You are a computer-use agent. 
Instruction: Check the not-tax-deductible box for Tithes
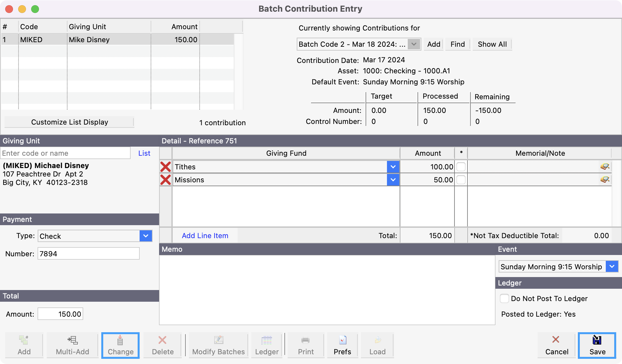461,167
